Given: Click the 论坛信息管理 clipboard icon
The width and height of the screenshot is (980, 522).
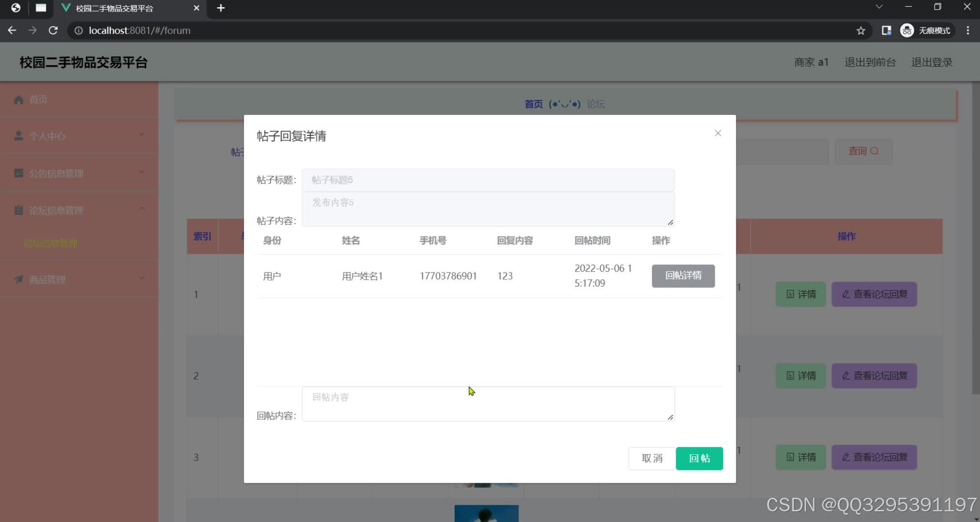Looking at the screenshot, I should coord(18,210).
